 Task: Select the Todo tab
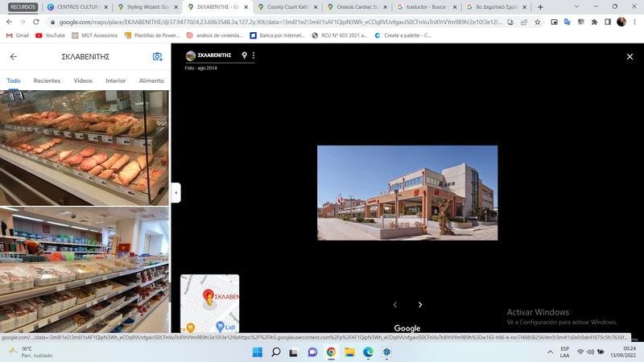pos(13,80)
